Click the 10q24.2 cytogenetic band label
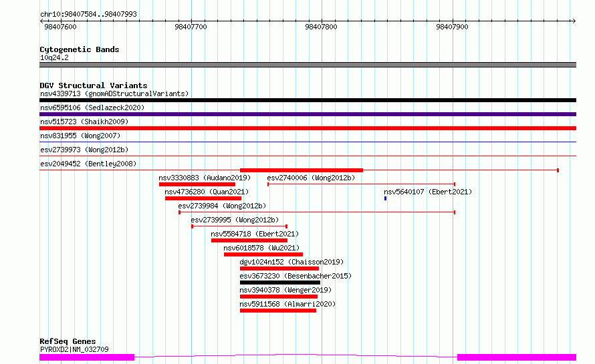The height and width of the screenshot is (364, 595). tap(54, 57)
